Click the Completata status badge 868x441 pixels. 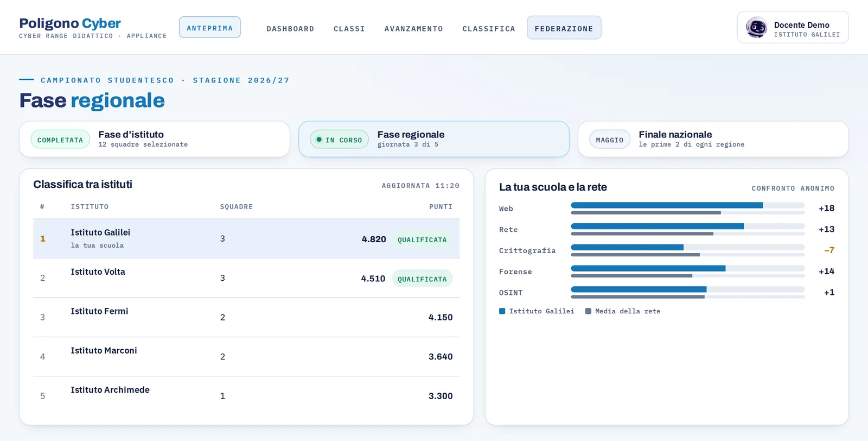[x=60, y=140]
